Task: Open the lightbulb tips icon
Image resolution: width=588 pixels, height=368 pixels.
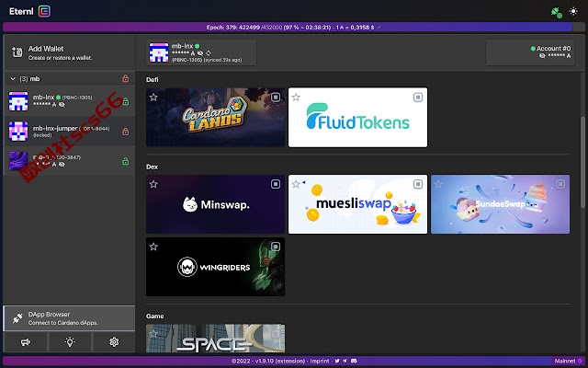Action: coord(70,342)
